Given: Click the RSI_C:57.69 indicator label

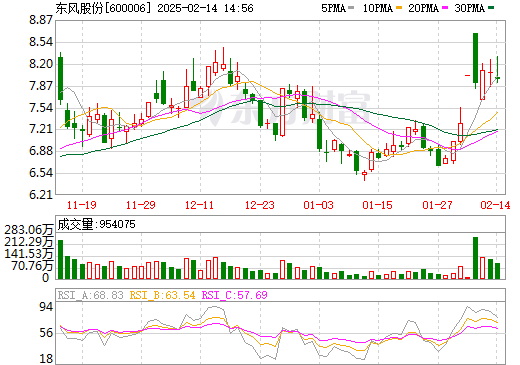Looking at the screenshot, I should point(235,295).
